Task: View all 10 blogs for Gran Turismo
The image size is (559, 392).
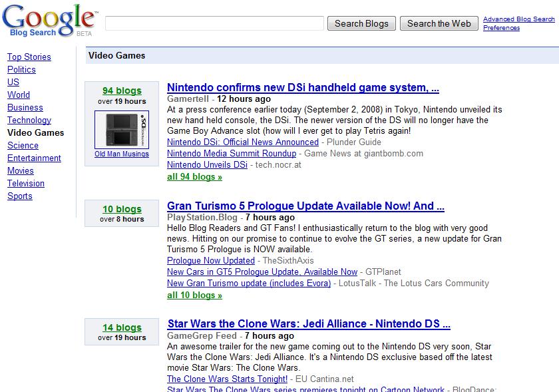Action: (194, 295)
